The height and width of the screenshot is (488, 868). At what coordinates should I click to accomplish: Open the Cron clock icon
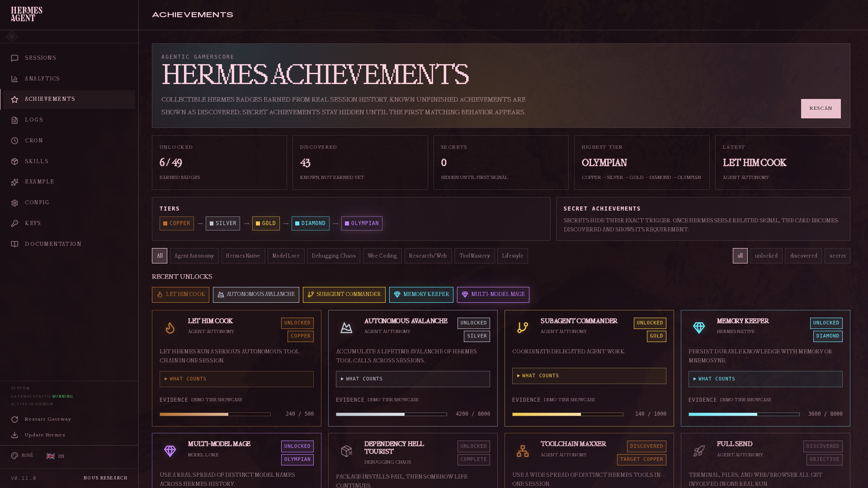click(x=14, y=141)
